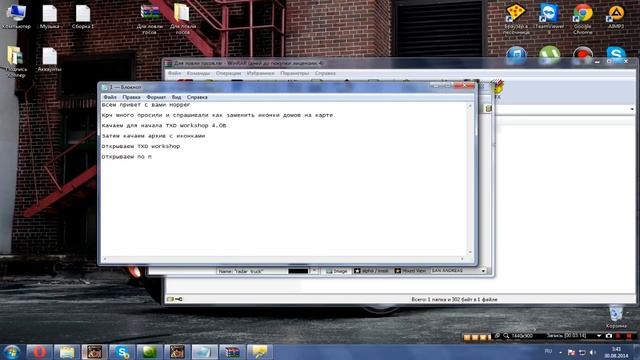The height and width of the screenshot is (360, 640).
Task: Expand the SAN ANDREAS dropdown in TXD Workshop
Action: tap(483, 271)
